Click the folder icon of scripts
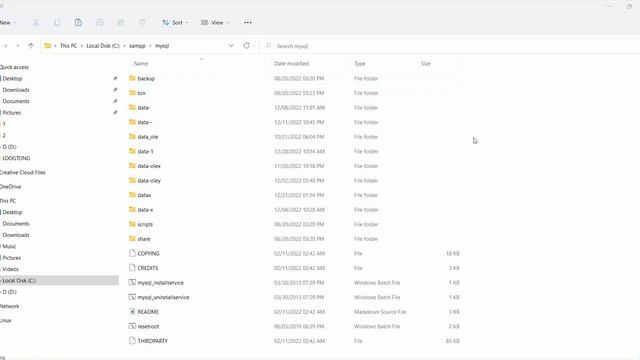Image resolution: width=640 pixels, height=360 pixels. 132,224
